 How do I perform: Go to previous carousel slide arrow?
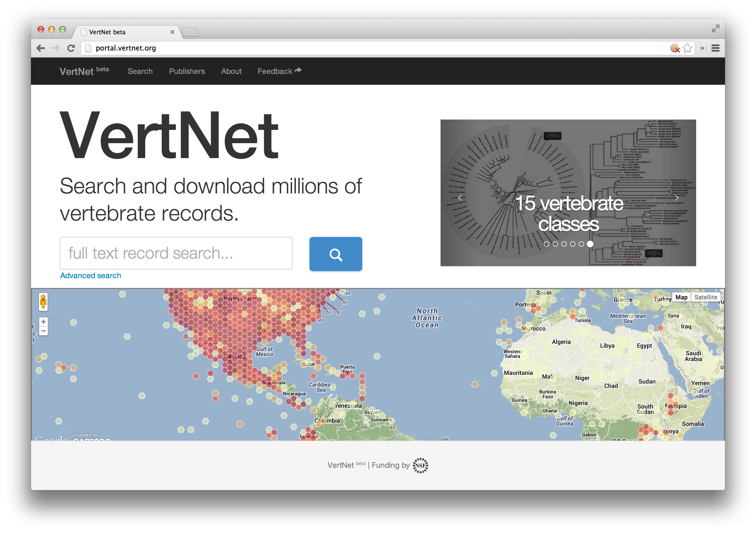460,198
